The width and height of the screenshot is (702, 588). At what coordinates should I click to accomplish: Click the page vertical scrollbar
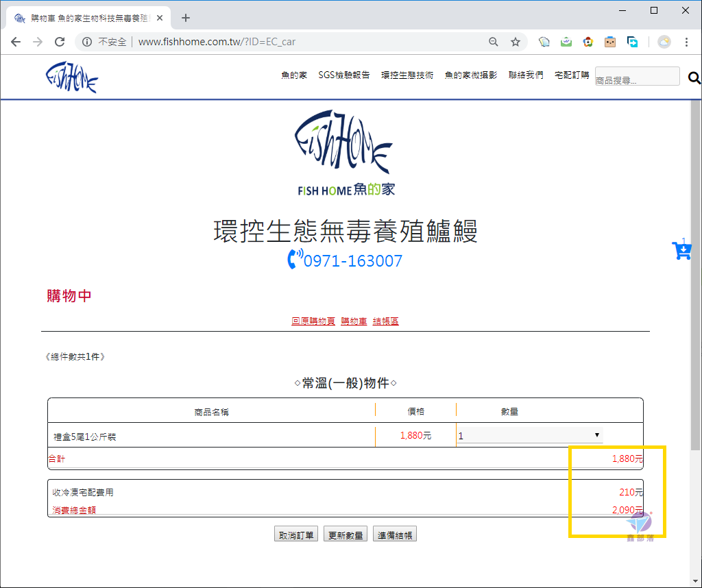[695, 275]
